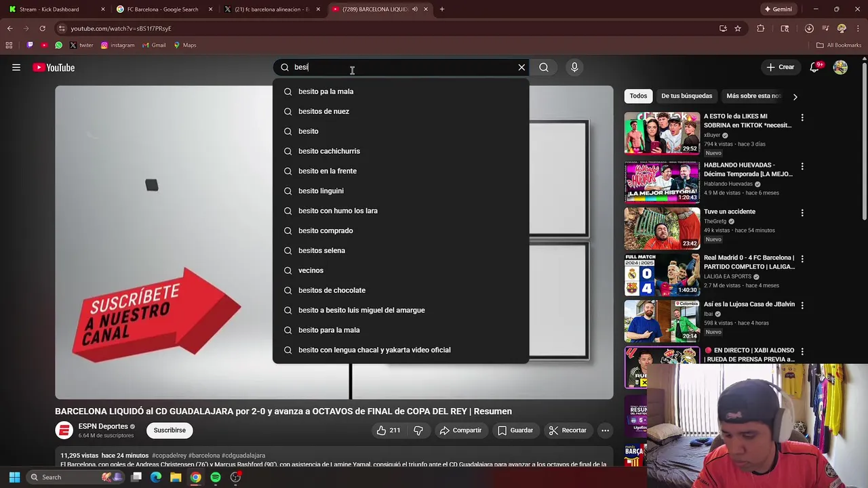868x488 pixels.
Task: Open the ESPN Deportes channel avatar
Action: 64,430
